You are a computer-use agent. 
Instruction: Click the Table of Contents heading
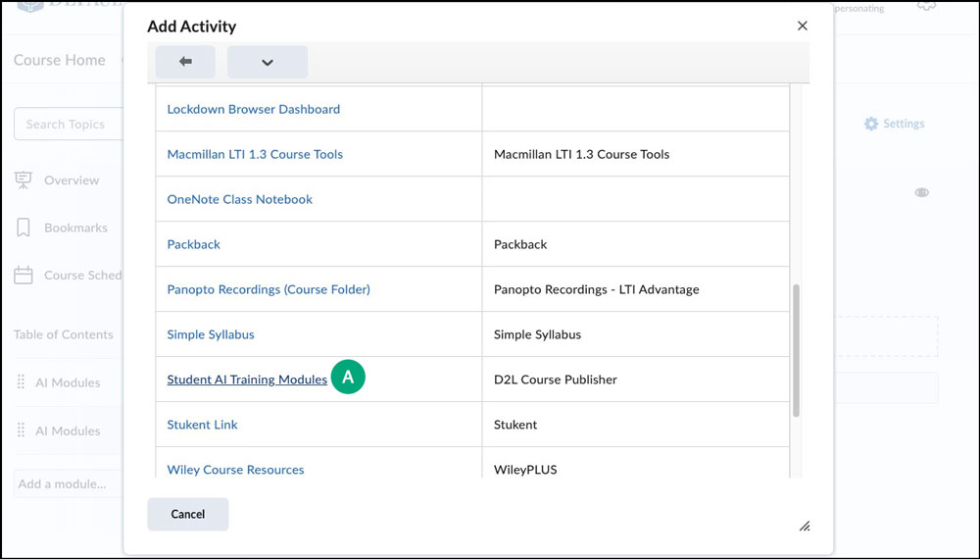pyautogui.click(x=63, y=334)
